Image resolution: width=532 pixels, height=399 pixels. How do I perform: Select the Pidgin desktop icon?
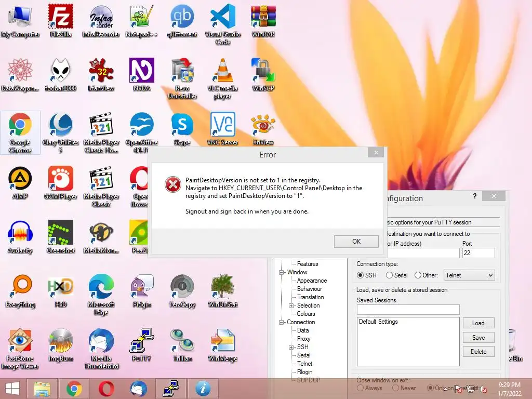coord(141,291)
